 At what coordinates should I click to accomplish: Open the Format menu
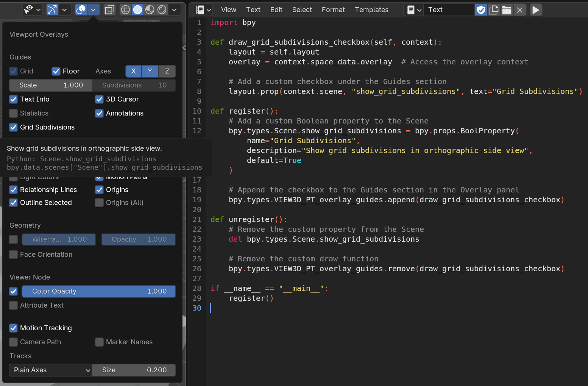(x=333, y=10)
